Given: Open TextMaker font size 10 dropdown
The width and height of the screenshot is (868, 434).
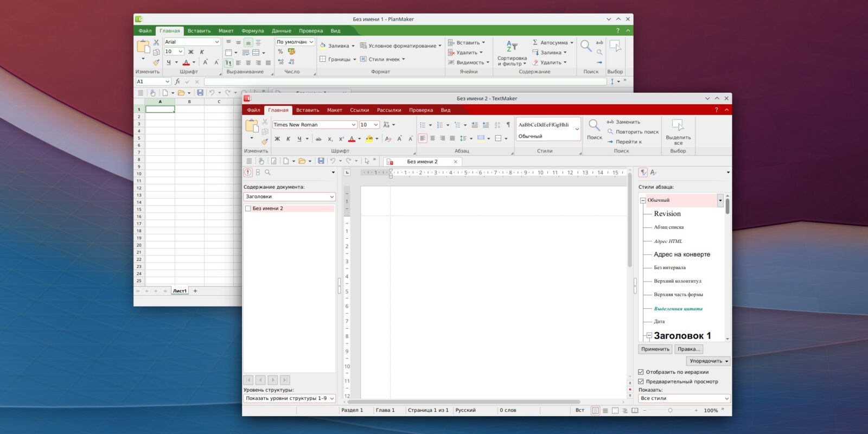Looking at the screenshot, I should [376, 125].
